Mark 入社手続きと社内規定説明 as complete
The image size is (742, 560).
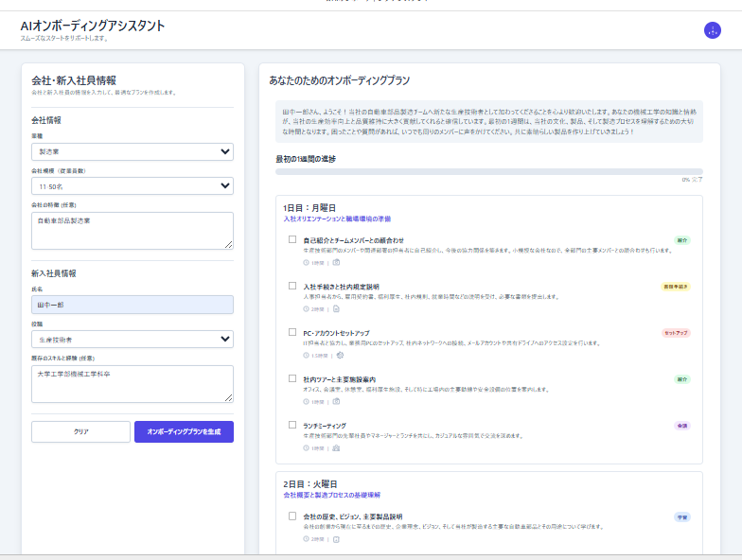coord(292,285)
